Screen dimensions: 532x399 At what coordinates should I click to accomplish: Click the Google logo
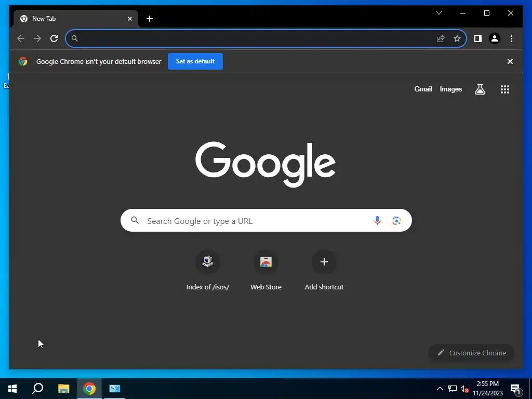click(265, 164)
